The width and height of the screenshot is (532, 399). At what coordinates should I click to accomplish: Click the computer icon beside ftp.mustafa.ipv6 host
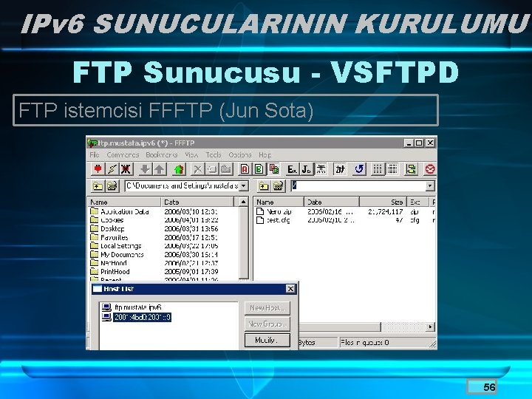(106, 307)
